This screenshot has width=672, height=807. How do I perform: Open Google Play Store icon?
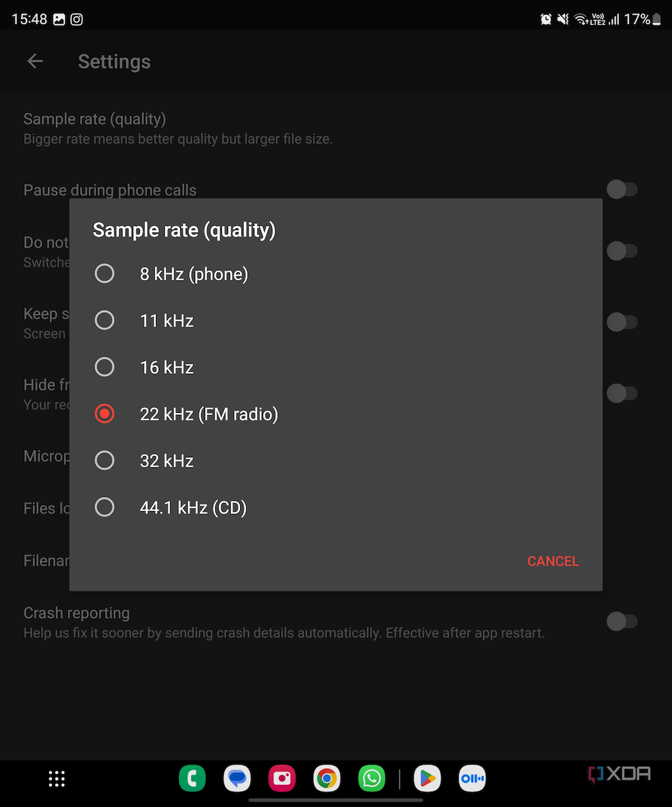(x=427, y=779)
